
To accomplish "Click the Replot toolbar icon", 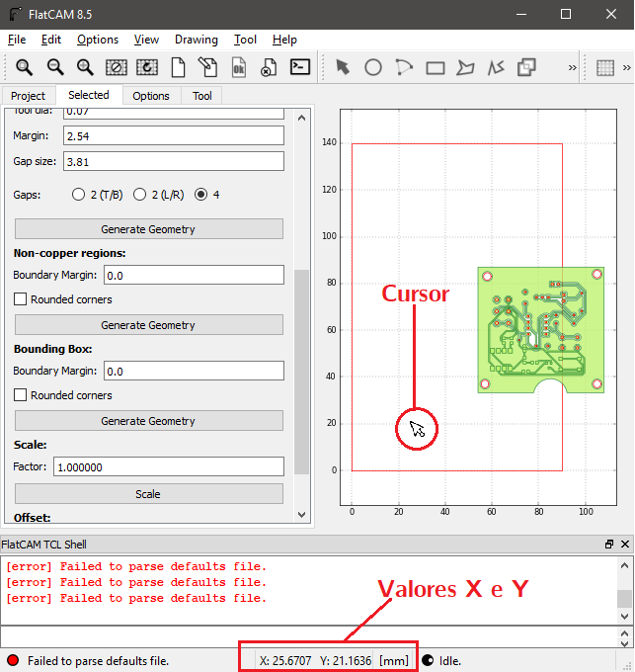I will click(147, 67).
